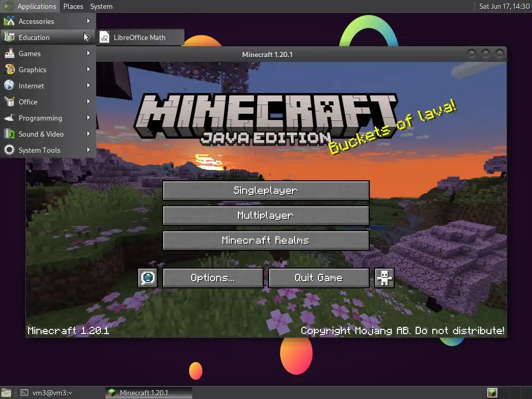Open the System menu
This screenshot has width=532, height=399.
click(101, 6)
